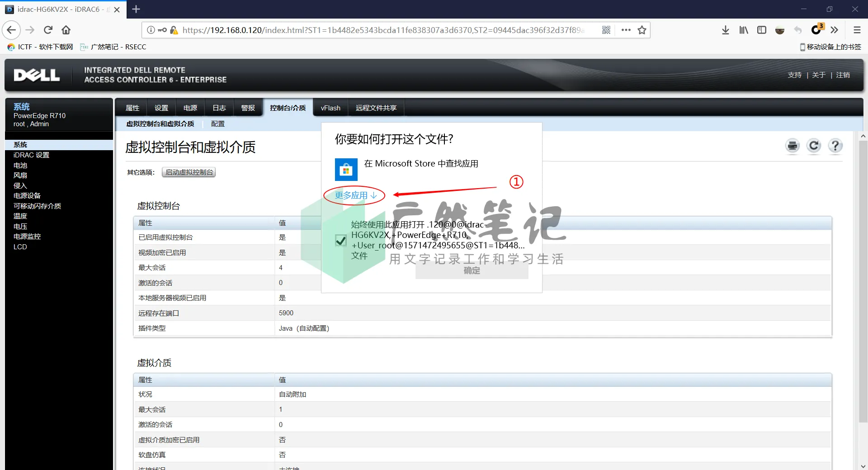The image size is (868, 470).
Task: Open the library icon in toolbar
Action: coord(744,30)
